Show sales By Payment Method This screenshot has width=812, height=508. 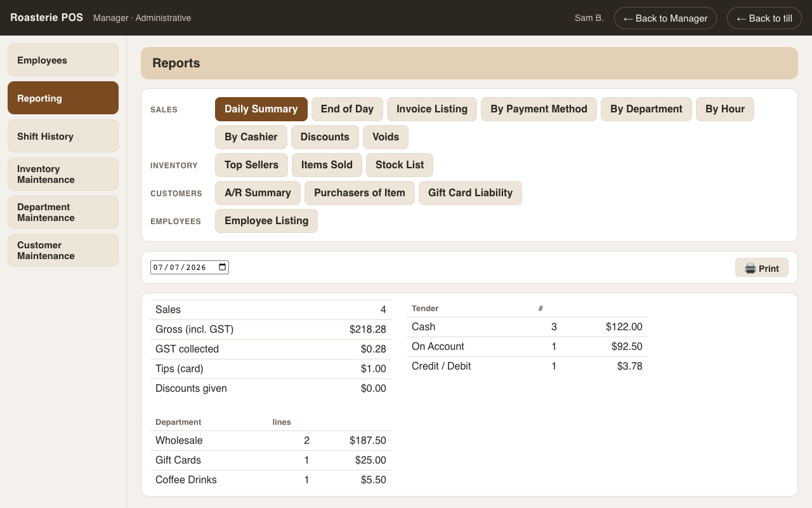[x=539, y=109]
